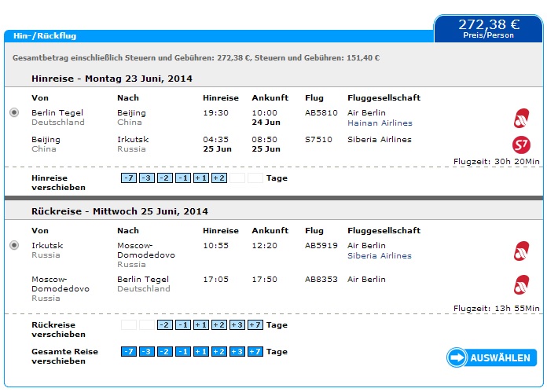Click the Air Berlin name for flight AB8353
This screenshot has height=392, width=547.
(366, 280)
